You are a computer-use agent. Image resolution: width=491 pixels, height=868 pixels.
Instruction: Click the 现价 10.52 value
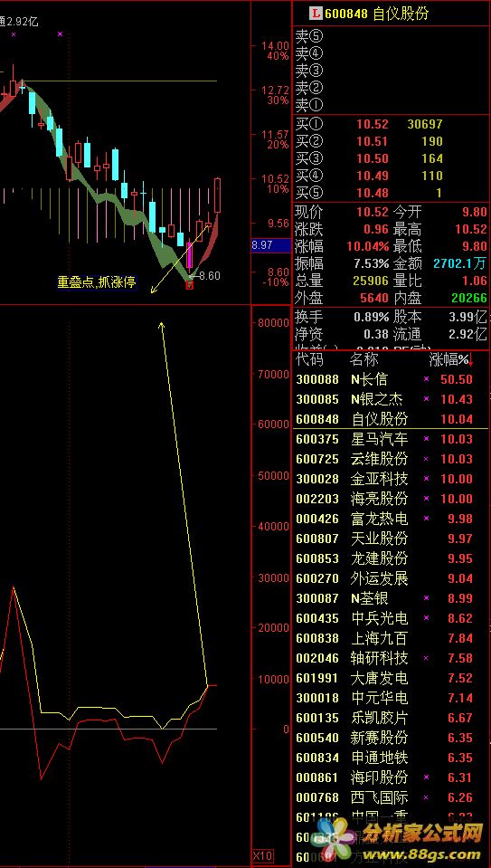(x=373, y=212)
